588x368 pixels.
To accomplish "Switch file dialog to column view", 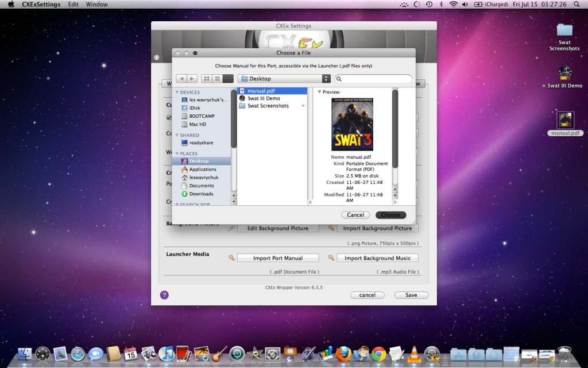I will (x=228, y=78).
